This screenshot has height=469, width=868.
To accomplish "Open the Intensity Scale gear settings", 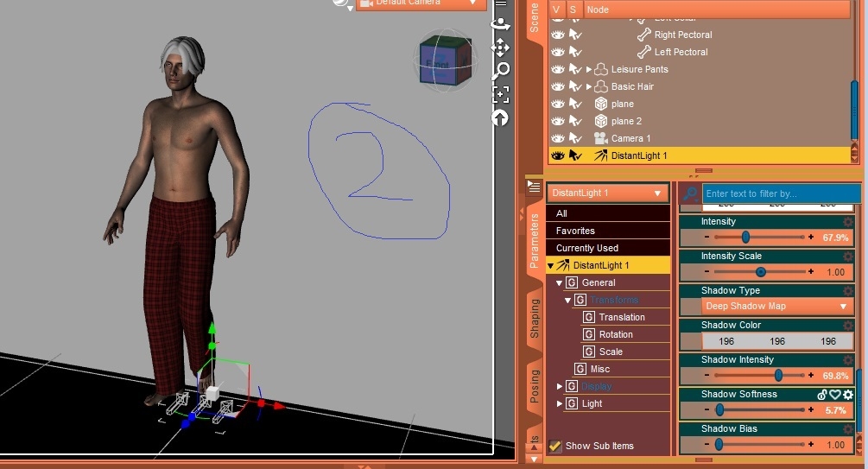I will 847,257.
